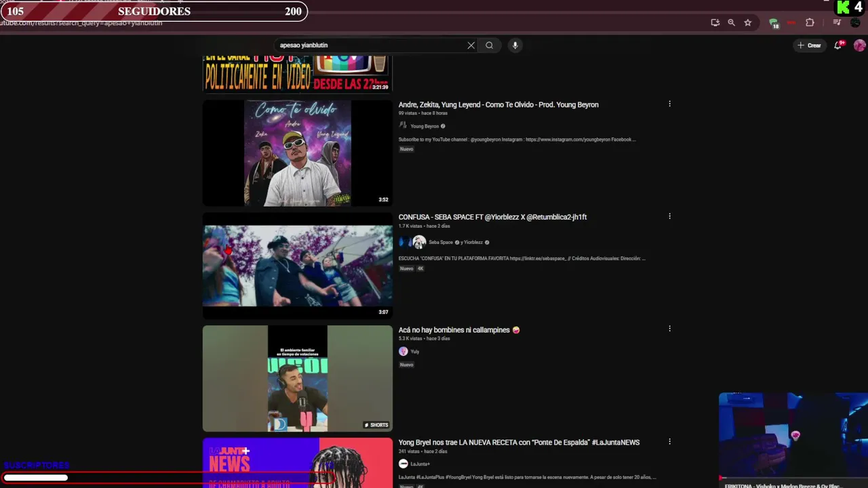Click '1.7 K vistas • hace 2 días' text
The width and height of the screenshot is (868, 488).
click(424, 226)
